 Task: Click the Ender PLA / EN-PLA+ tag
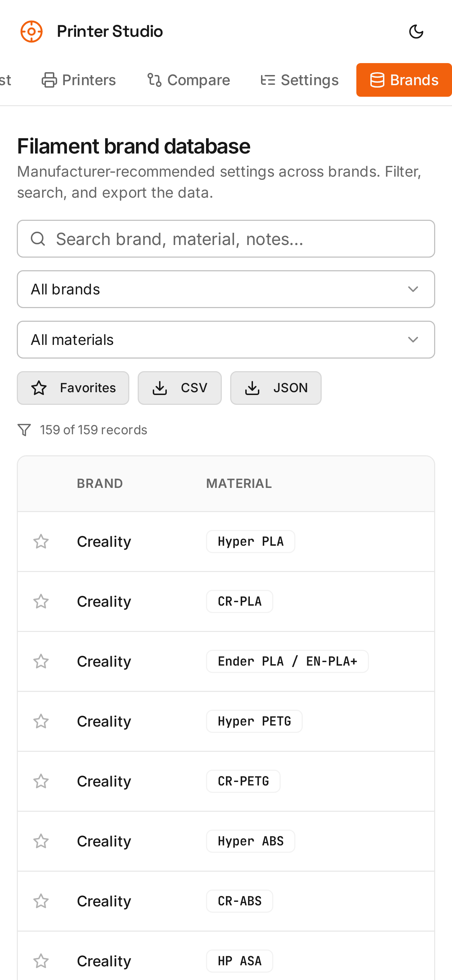pyautogui.click(x=288, y=661)
